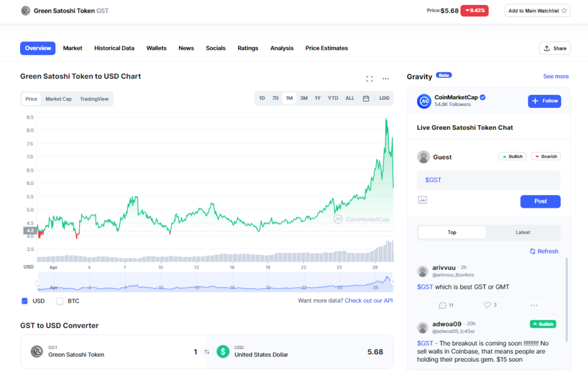
Task: Open the Analysis tab
Action: [x=282, y=48]
